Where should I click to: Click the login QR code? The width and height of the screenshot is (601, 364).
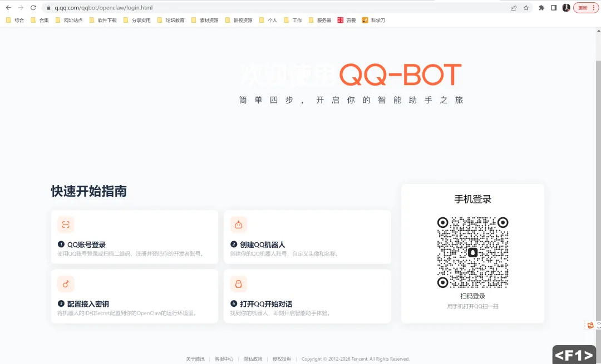(x=472, y=253)
